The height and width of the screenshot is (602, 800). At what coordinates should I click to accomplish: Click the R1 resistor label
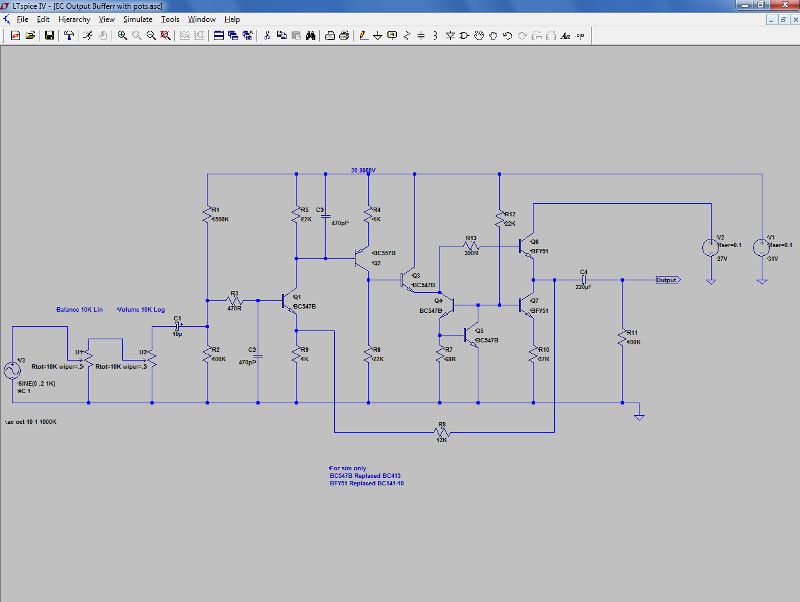click(215, 210)
